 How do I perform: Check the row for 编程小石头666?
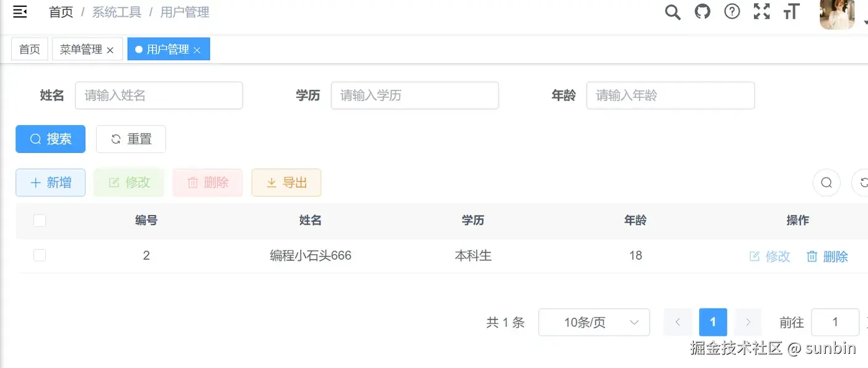coord(40,255)
